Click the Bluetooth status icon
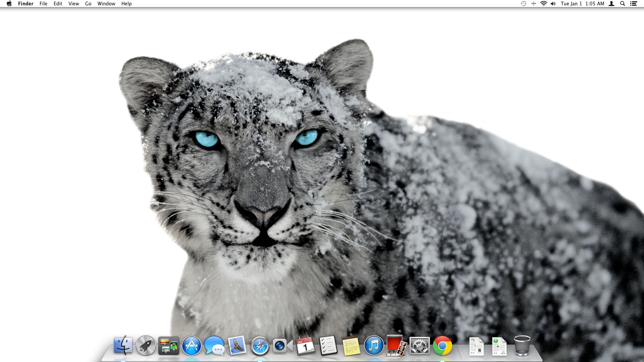 (534, 4)
